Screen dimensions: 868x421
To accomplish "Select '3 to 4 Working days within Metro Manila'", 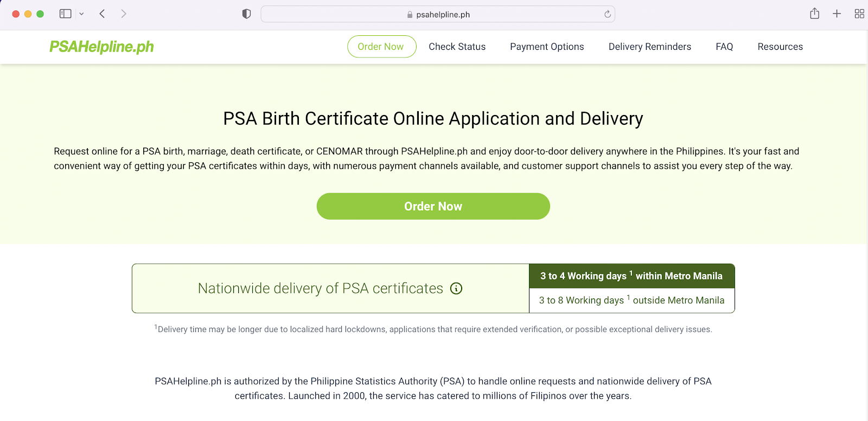I will [x=632, y=276].
